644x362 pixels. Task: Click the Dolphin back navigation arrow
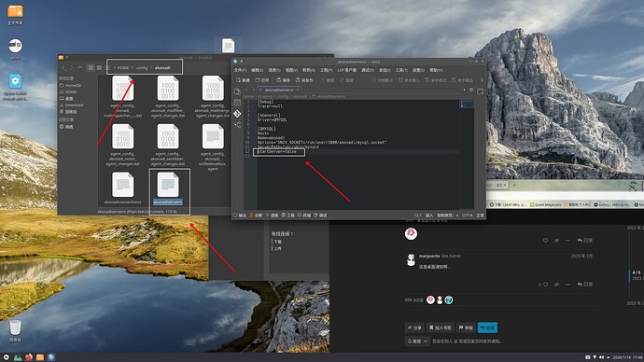click(63, 68)
